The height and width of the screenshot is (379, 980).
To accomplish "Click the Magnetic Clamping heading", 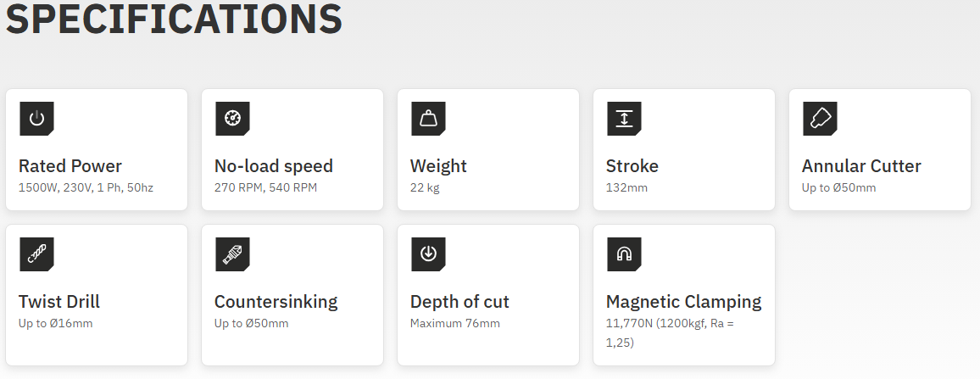I will tap(683, 302).
